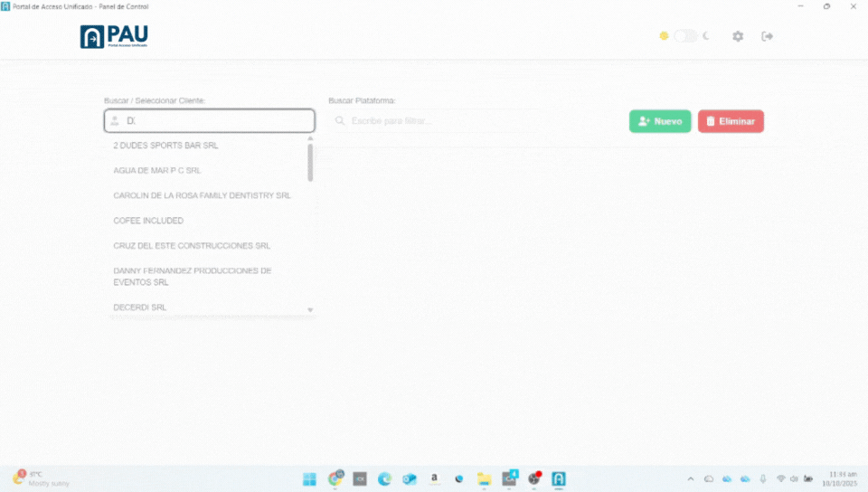Select 2 DUDES SPORTS BAR SRL
The height and width of the screenshot is (492, 868).
[208, 146]
